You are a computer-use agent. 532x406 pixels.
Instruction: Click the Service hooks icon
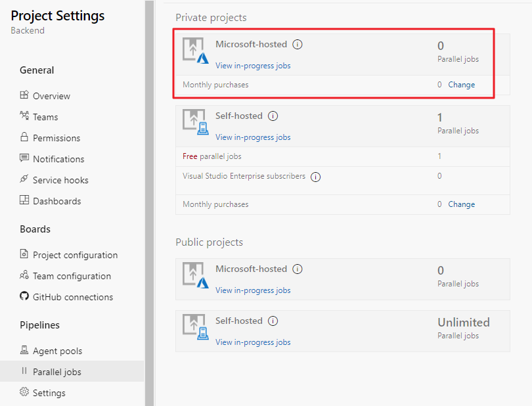click(x=24, y=179)
